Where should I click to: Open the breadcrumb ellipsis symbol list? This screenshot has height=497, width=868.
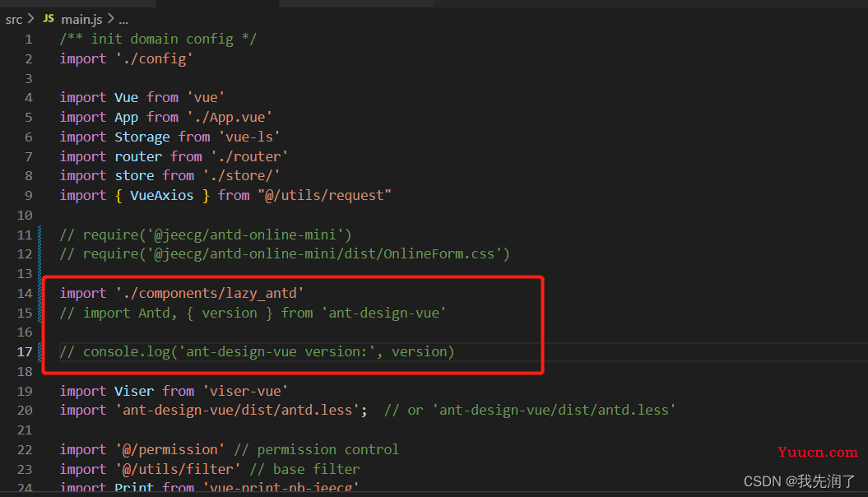point(123,21)
